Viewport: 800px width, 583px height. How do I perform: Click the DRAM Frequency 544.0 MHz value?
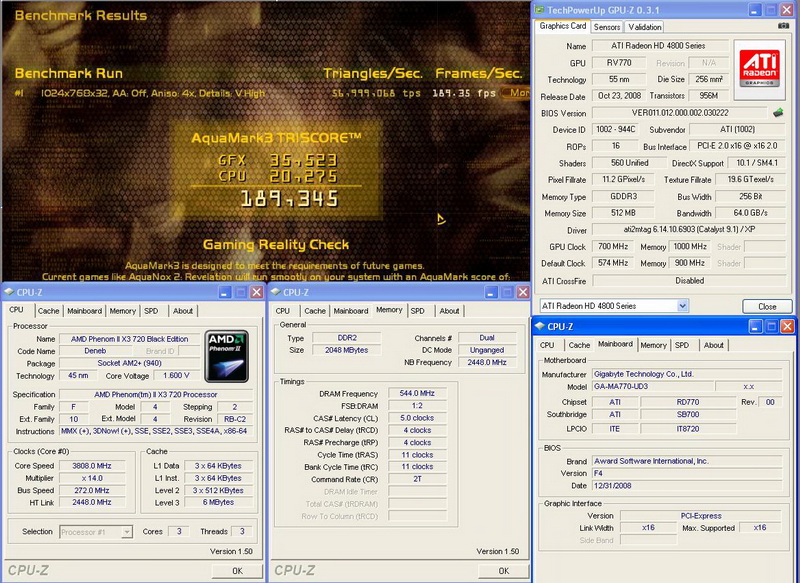417,393
